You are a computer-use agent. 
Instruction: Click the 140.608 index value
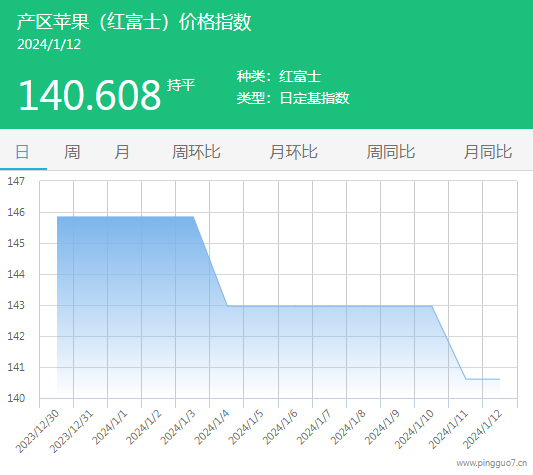click(x=89, y=95)
